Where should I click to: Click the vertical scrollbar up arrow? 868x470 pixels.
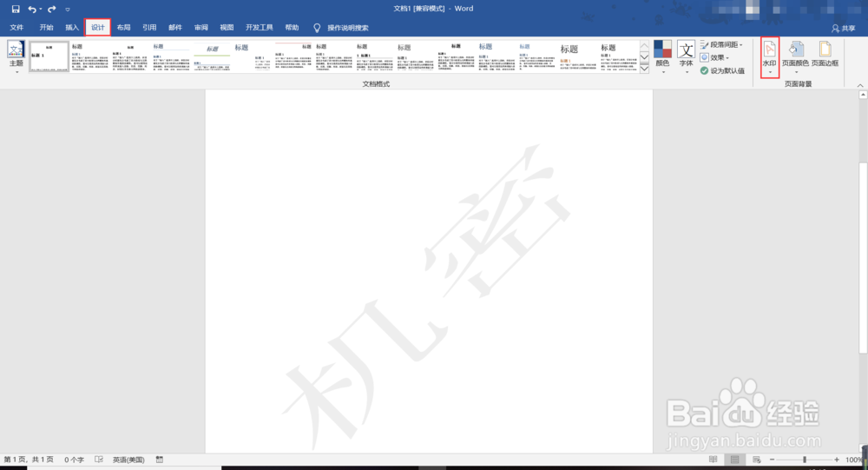coord(863,95)
